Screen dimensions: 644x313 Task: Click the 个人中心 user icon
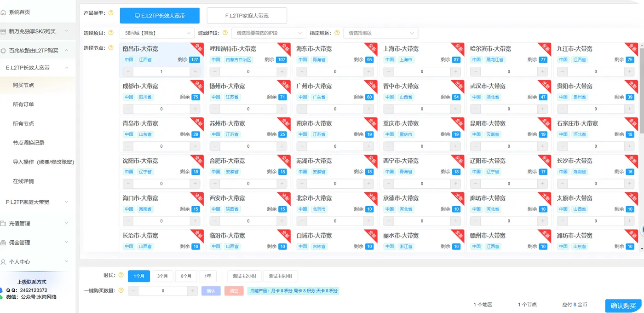4,262
